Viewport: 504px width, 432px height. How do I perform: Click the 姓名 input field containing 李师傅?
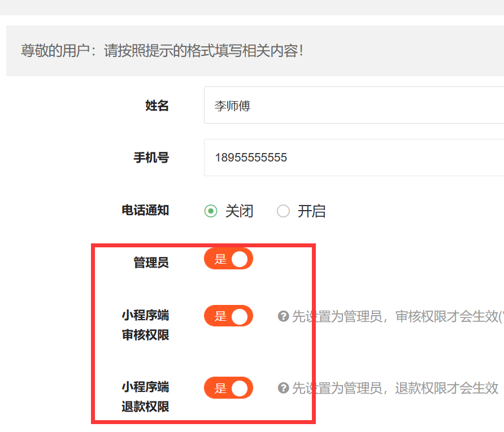354,105
